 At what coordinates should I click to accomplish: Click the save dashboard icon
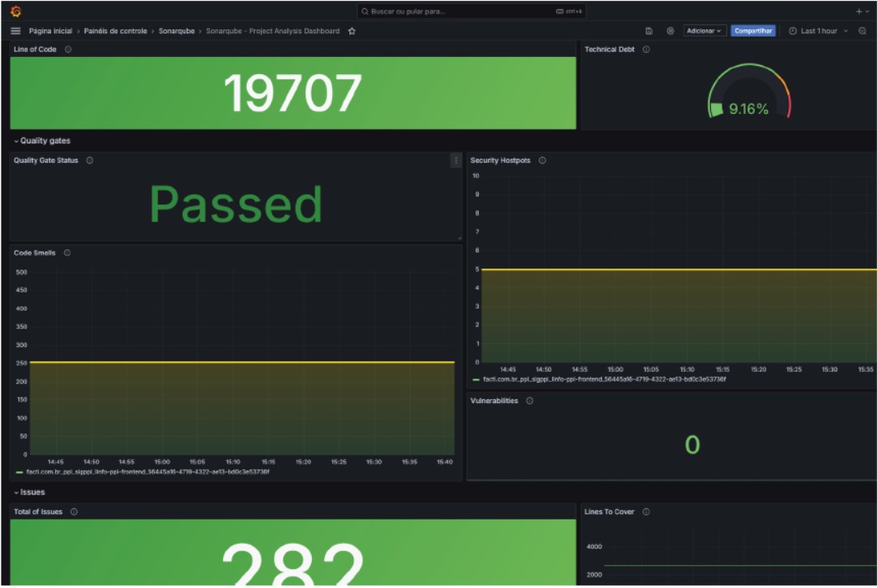tap(649, 31)
